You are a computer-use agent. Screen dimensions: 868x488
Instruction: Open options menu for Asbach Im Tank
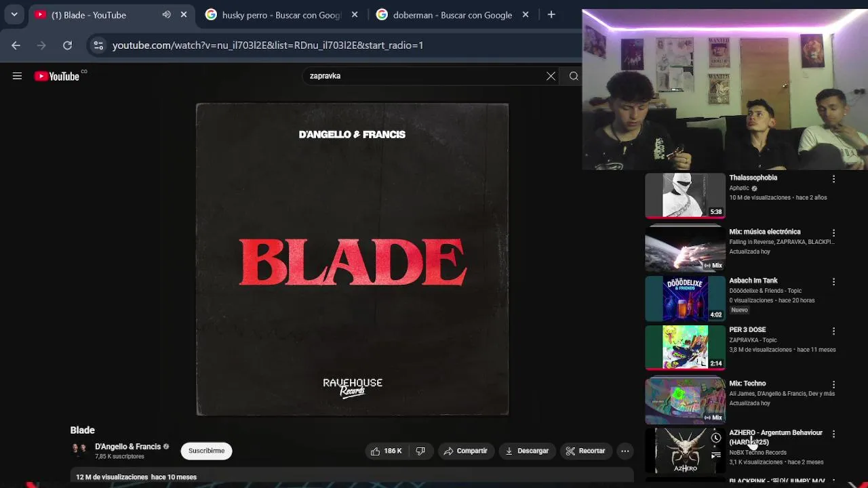(x=833, y=282)
